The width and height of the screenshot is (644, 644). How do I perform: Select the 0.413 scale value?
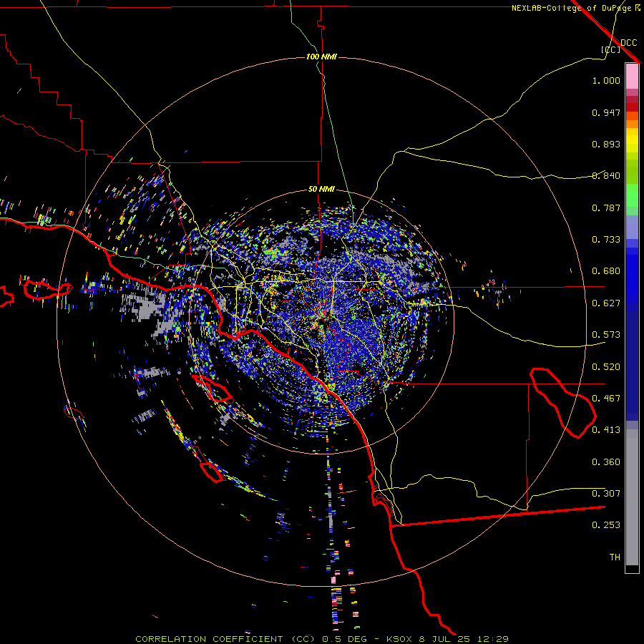click(606, 430)
